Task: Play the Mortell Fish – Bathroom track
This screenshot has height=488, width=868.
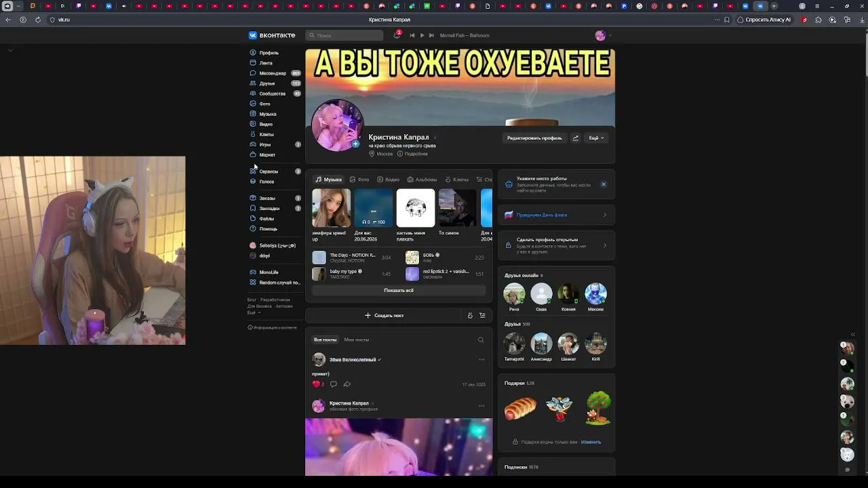Action: (x=422, y=35)
